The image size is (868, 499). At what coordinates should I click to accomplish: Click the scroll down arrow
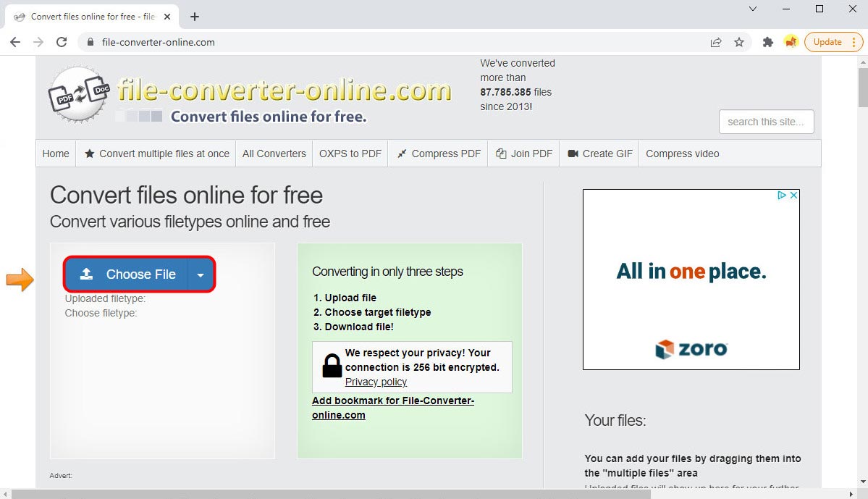click(x=862, y=482)
